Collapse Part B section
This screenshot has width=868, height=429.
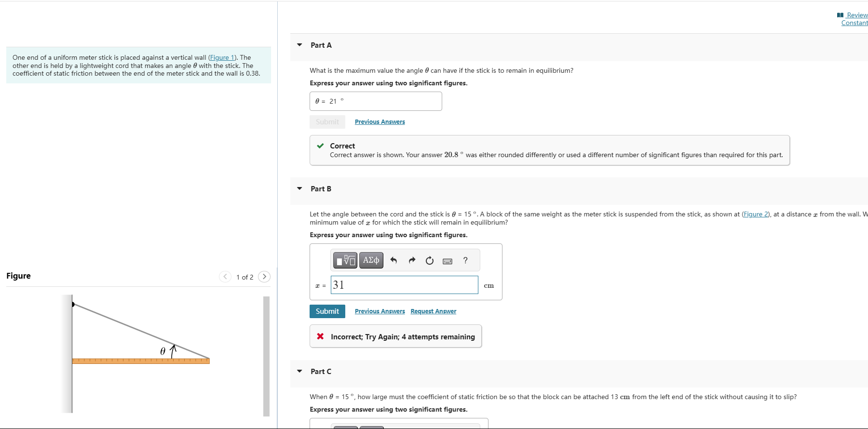299,188
